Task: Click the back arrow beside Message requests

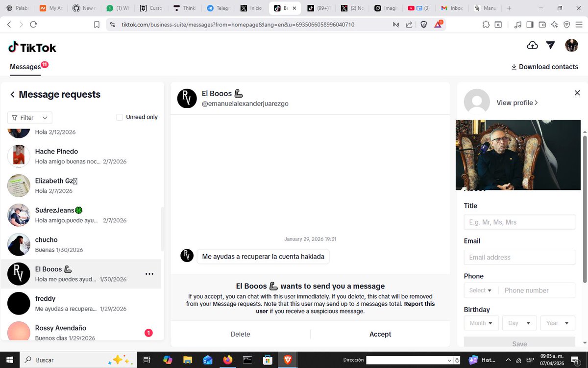Action: (x=12, y=94)
